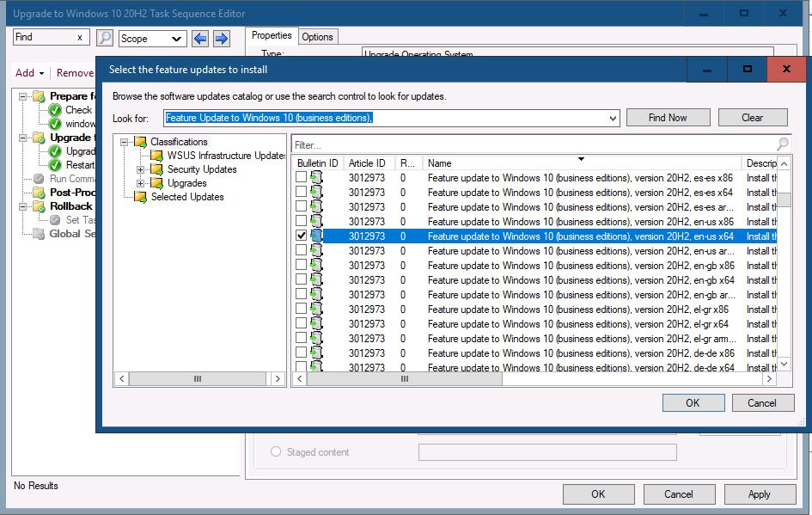Screen dimensions: 812x515
Task: Click the Rollback group folder icon
Action: 39,206
